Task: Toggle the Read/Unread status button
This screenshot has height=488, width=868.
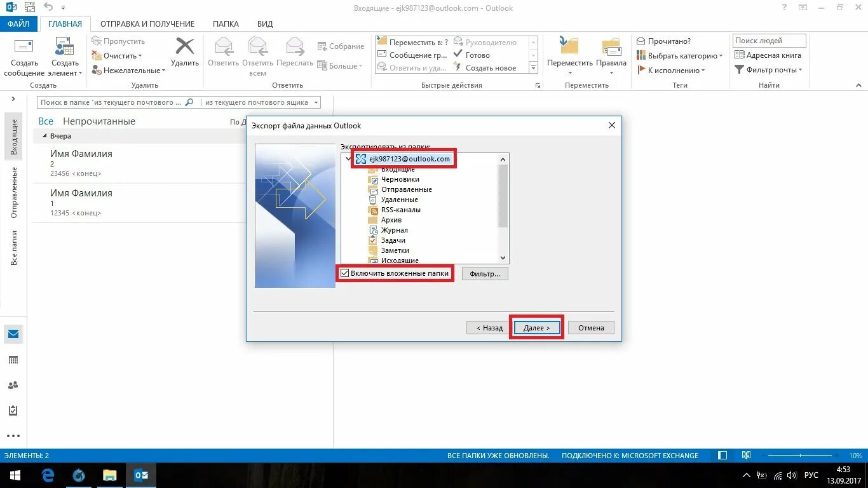Action: tap(664, 41)
